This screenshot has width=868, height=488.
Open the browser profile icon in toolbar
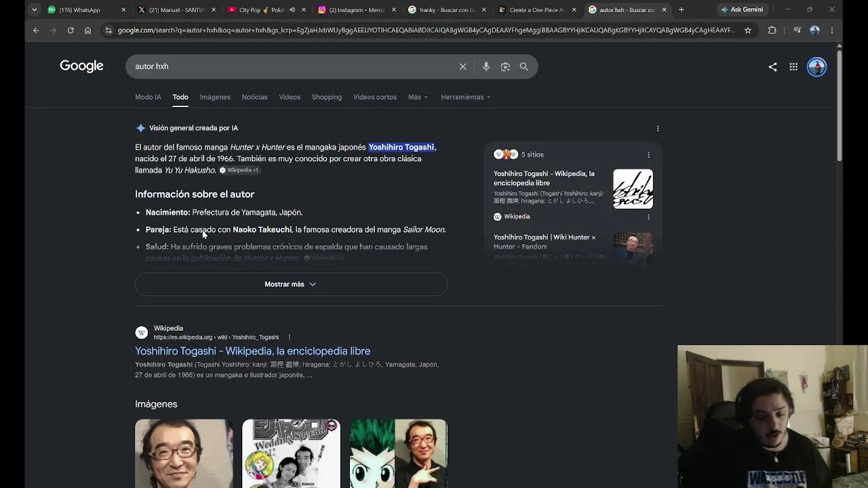pos(814,30)
